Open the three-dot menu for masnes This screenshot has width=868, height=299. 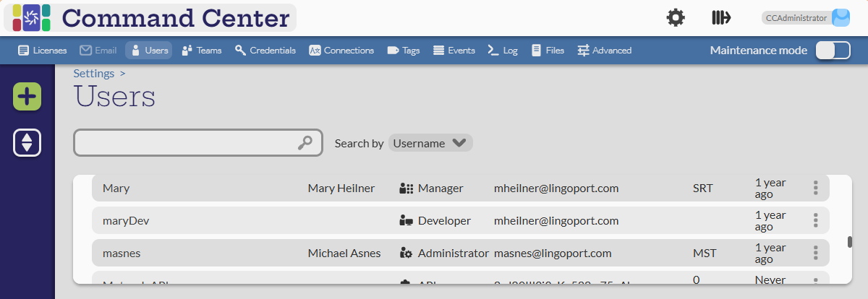point(815,253)
